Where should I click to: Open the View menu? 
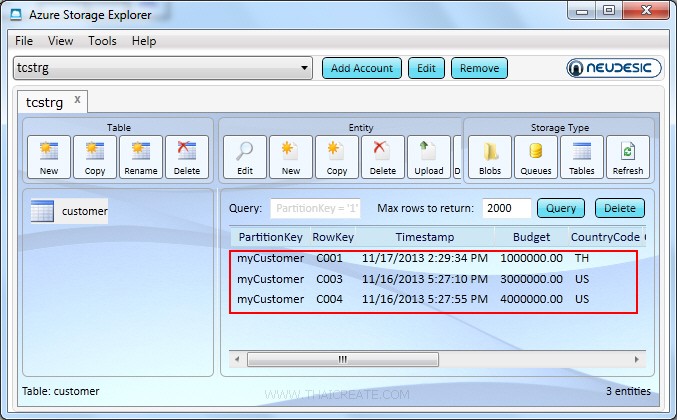point(60,41)
